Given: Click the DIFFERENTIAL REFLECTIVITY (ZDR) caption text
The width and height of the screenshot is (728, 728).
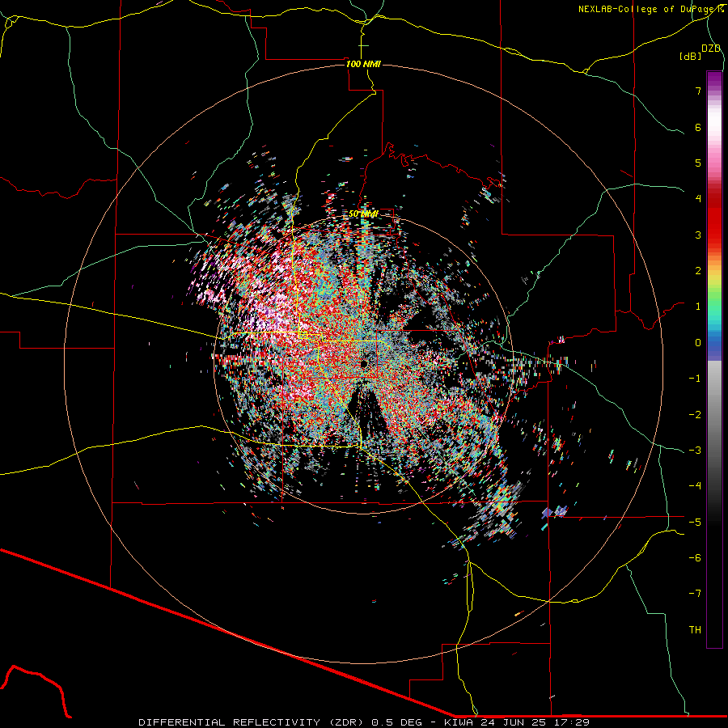Looking at the screenshot, I should (x=252, y=722).
